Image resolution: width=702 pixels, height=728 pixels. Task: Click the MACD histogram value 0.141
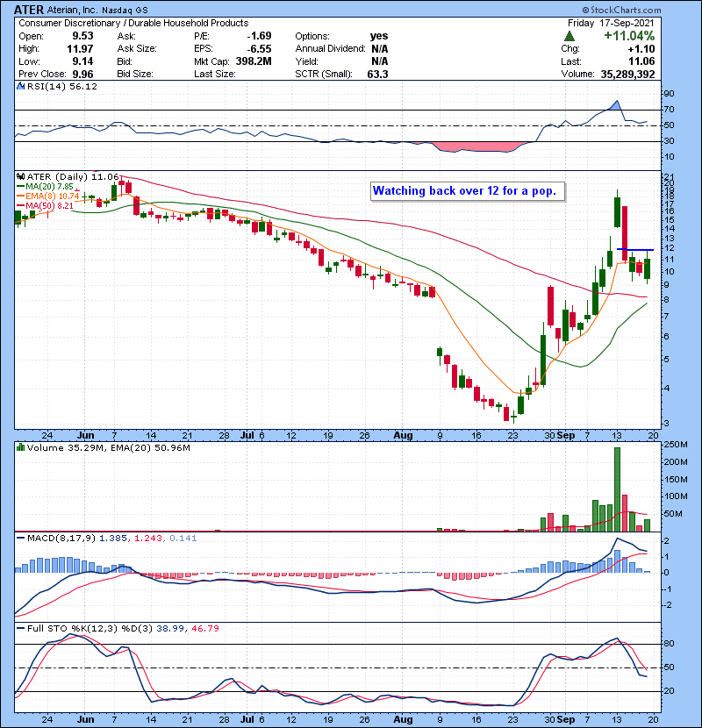coord(183,539)
